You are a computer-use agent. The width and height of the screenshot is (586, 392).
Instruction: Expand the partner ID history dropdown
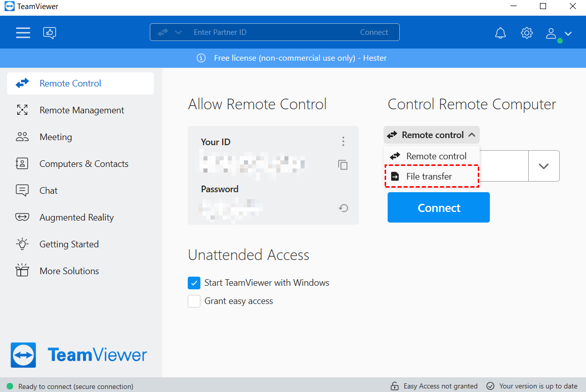tap(543, 166)
